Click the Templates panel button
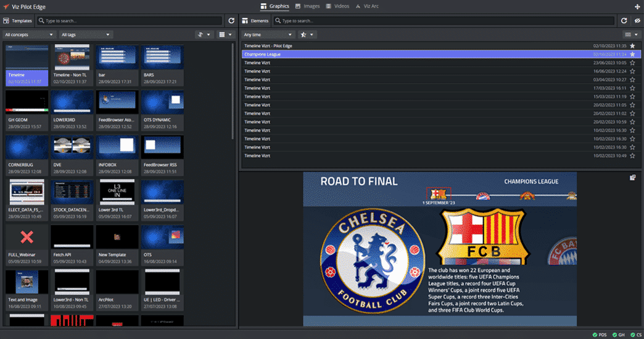The image size is (644, 339). click(18, 20)
